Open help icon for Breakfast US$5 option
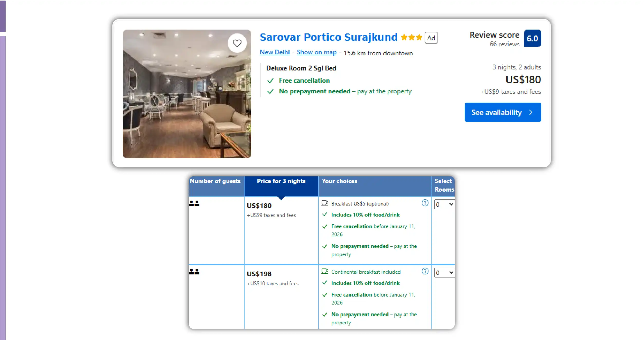This screenshot has width=644, height=340. point(425,203)
